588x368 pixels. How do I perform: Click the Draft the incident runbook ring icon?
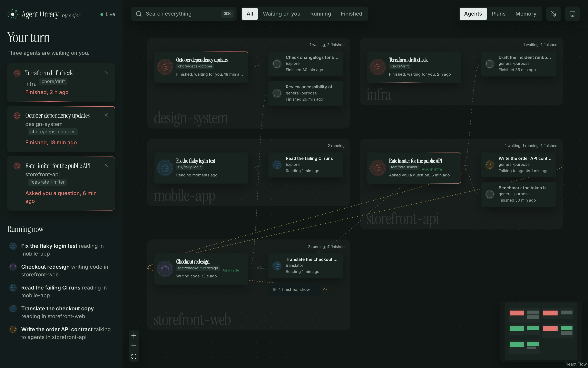[x=490, y=64]
